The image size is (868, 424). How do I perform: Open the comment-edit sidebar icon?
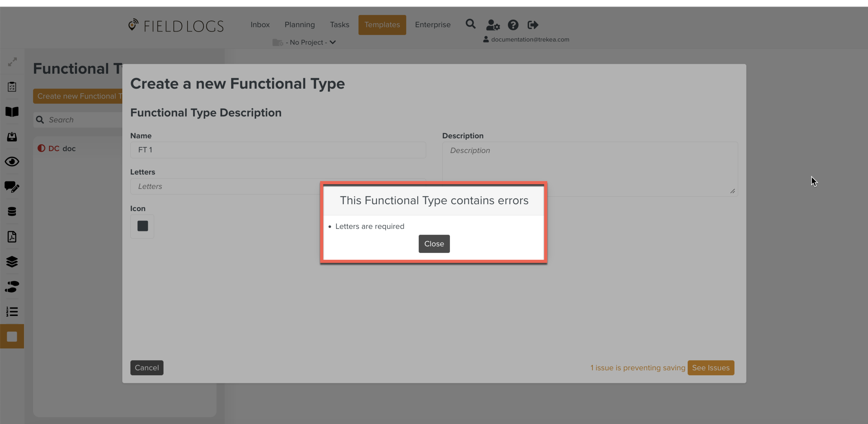[12, 187]
